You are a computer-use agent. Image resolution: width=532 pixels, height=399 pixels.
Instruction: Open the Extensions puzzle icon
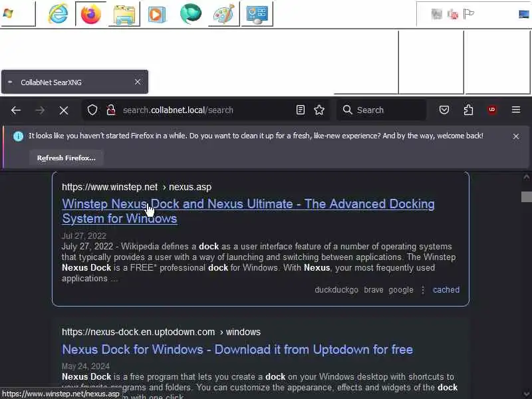point(468,110)
